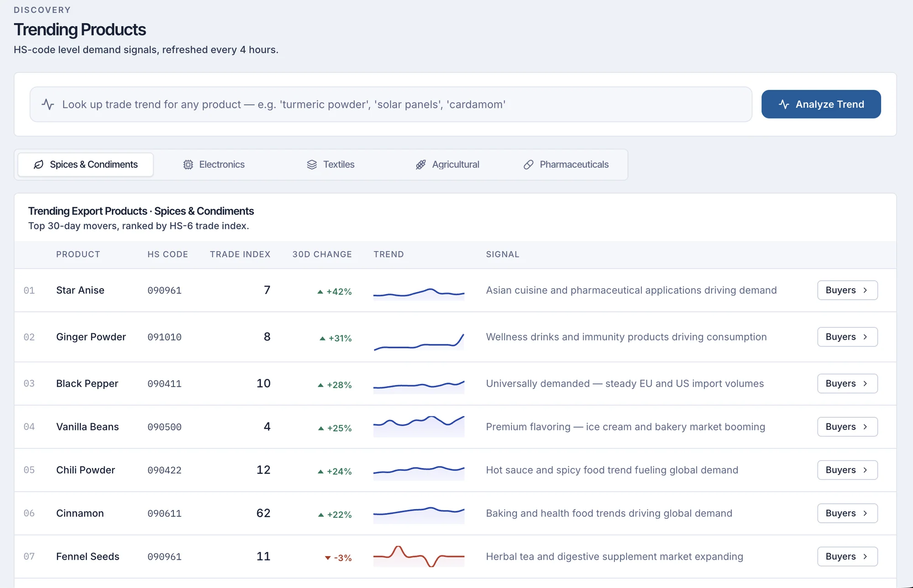Image resolution: width=913 pixels, height=588 pixels.
Task: Click the Star Anise product name
Action: point(80,290)
